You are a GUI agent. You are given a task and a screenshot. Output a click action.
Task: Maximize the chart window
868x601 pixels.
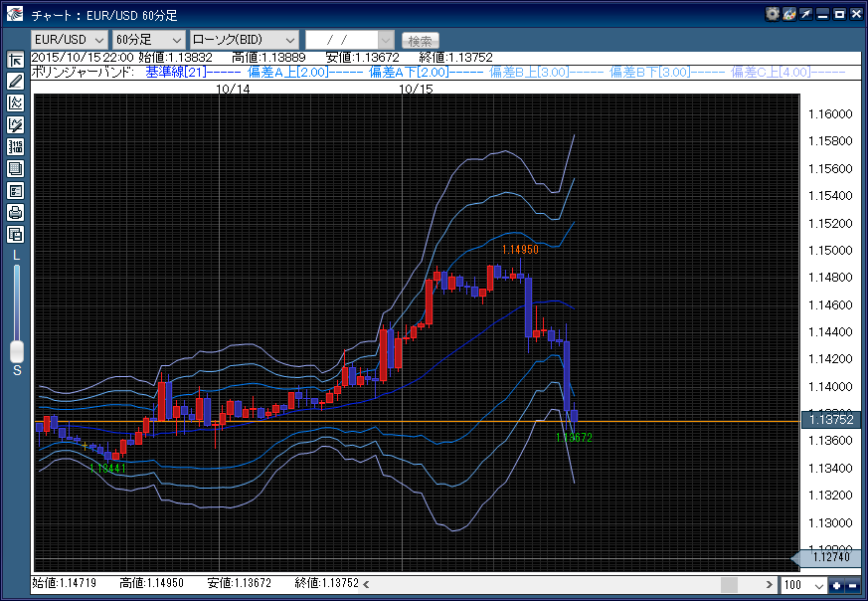tap(840, 14)
